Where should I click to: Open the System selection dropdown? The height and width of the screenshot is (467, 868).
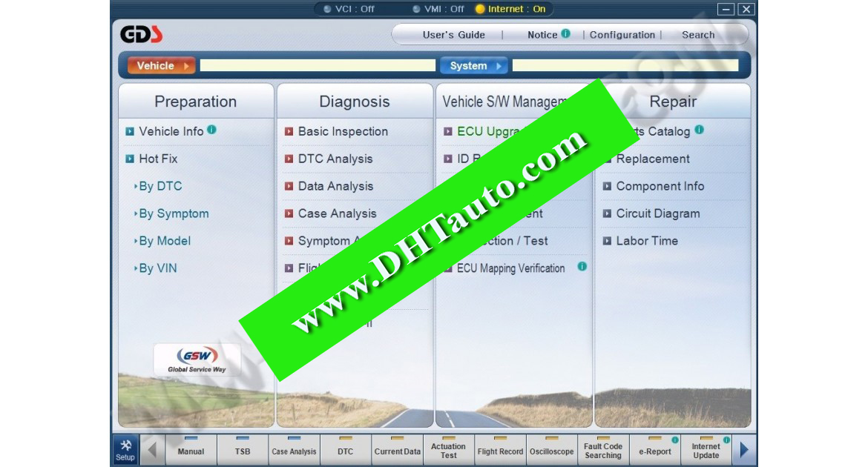tap(473, 65)
